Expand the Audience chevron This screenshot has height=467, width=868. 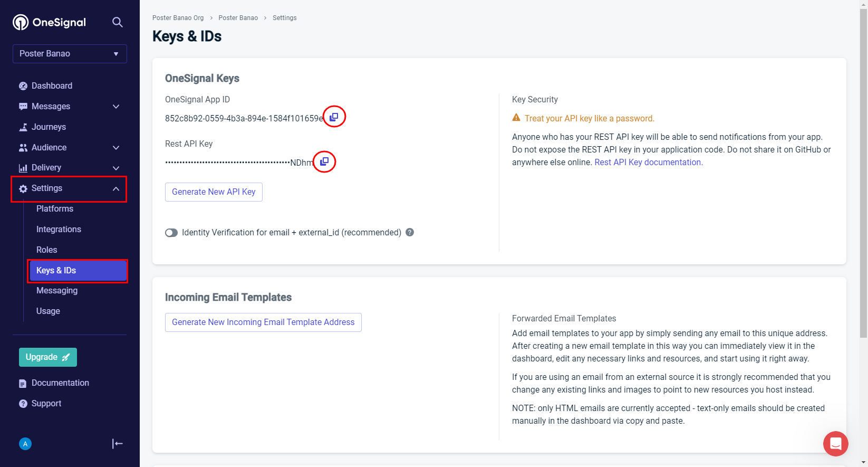(x=116, y=148)
